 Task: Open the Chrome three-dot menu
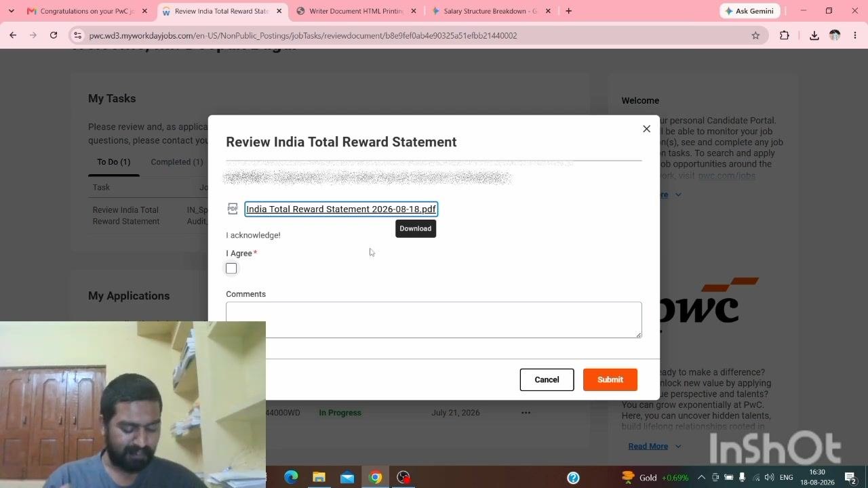(856, 35)
